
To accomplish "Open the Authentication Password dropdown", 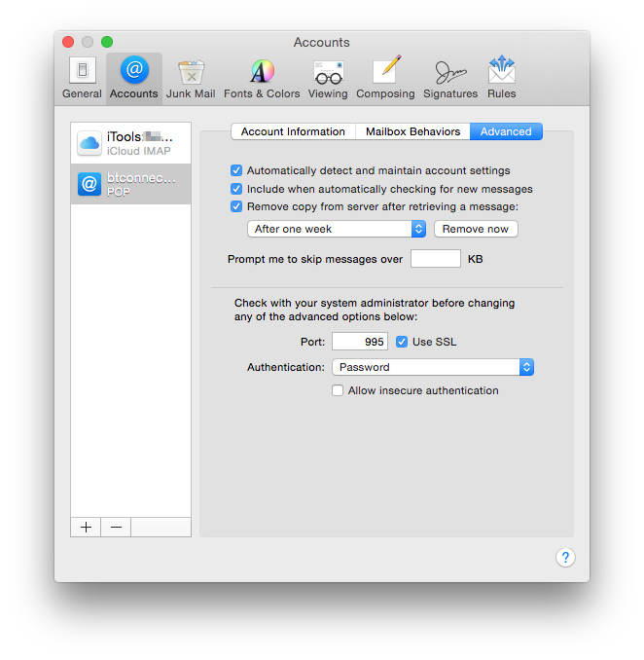I will pyautogui.click(x=433, y=367).
